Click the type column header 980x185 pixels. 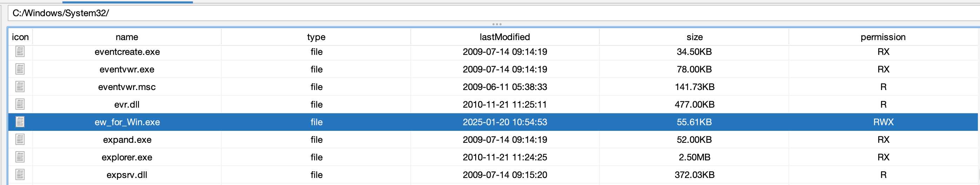[316, 37]
